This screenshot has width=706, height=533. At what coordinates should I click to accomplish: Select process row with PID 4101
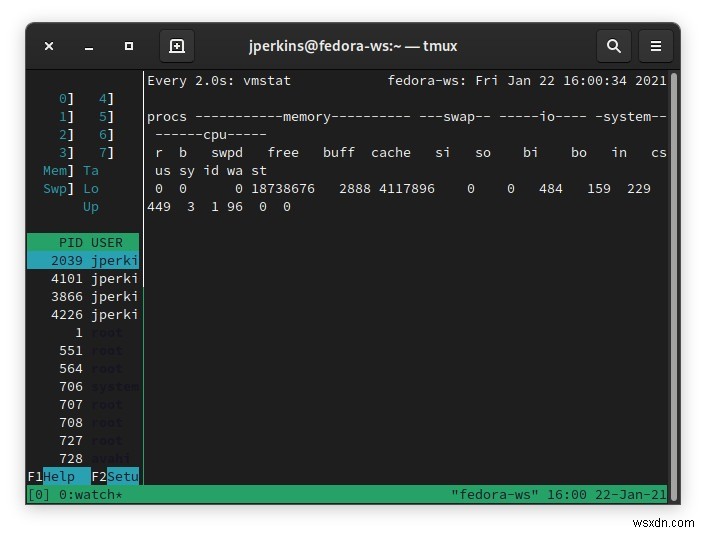click(83, 279)
